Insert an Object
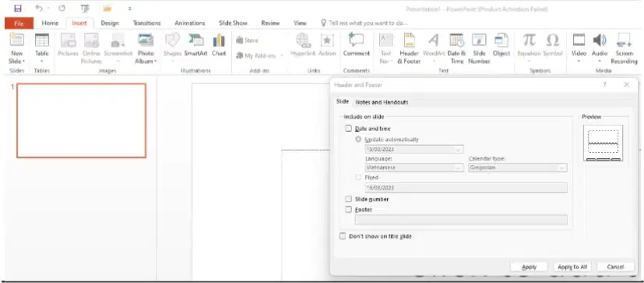Screen dimensions: 644x283 (501, 45)
